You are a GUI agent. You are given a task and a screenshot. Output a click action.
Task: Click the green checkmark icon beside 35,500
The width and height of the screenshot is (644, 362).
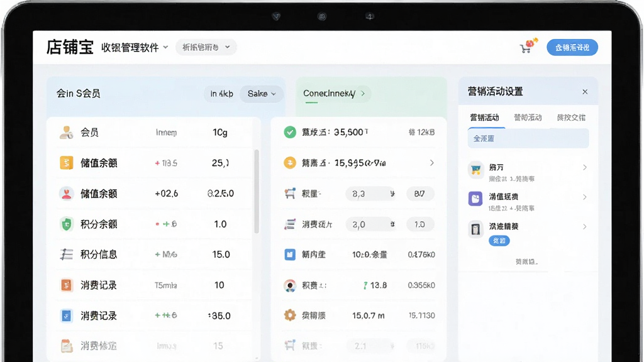(x=290, y=132)
